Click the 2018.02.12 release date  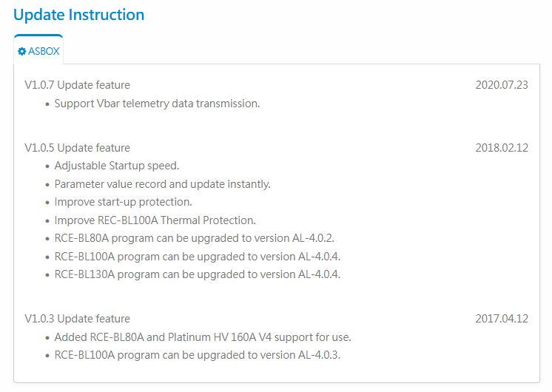(502, 148)
